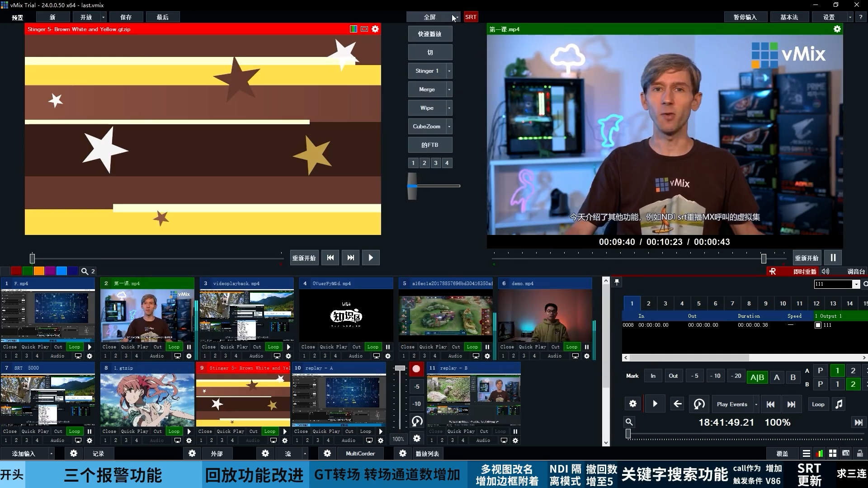Expand the 全屏 output dropdown arrow
Image resolution: width=868 pixels, height=488 pixels.
pos(456,17)
